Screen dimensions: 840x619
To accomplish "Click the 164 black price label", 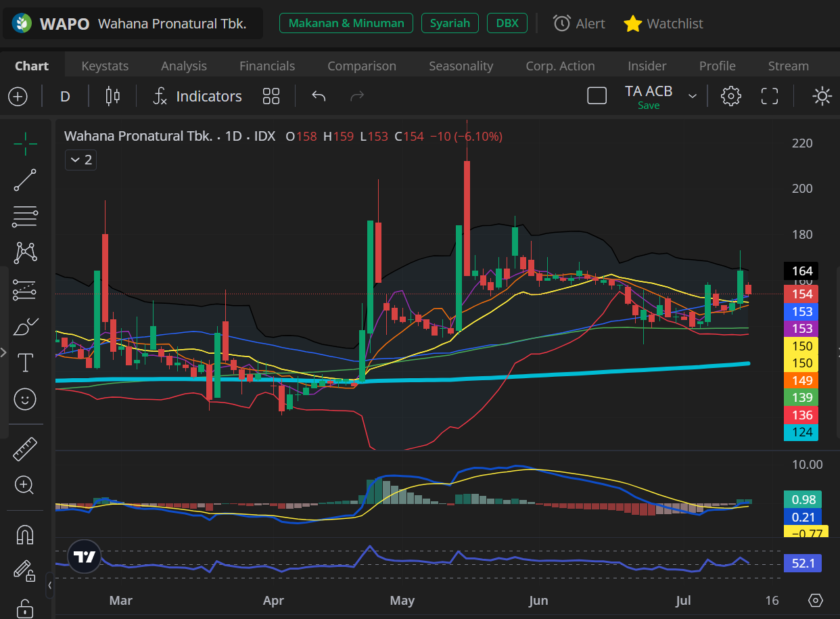I will [801, 271].
